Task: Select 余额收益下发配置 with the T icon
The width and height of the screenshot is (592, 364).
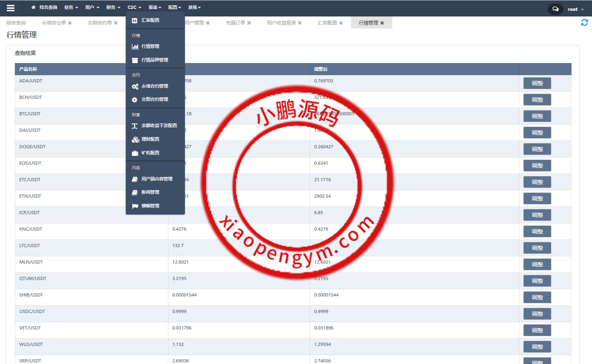Action: pyautogui.click(x=135, y=125)
